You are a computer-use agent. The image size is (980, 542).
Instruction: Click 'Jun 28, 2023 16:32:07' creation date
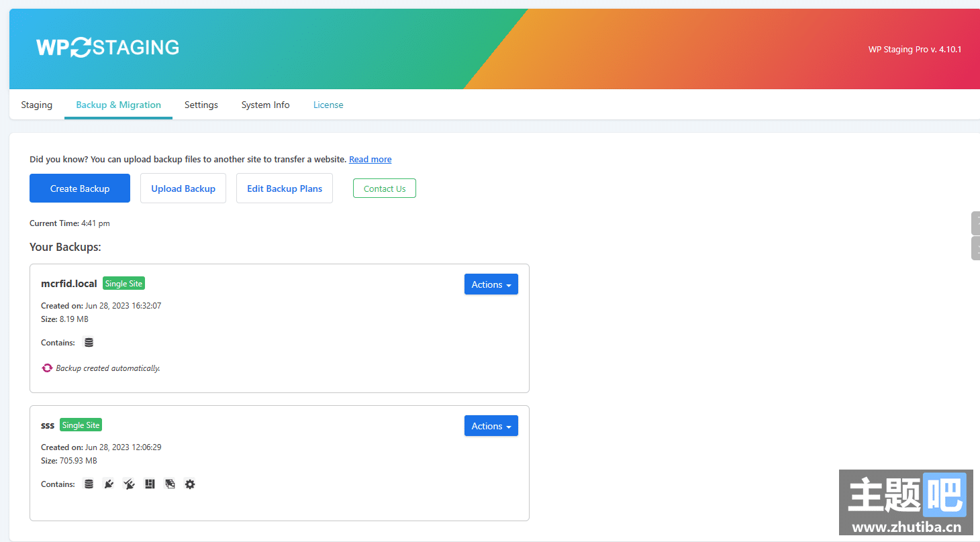(124, 305)
